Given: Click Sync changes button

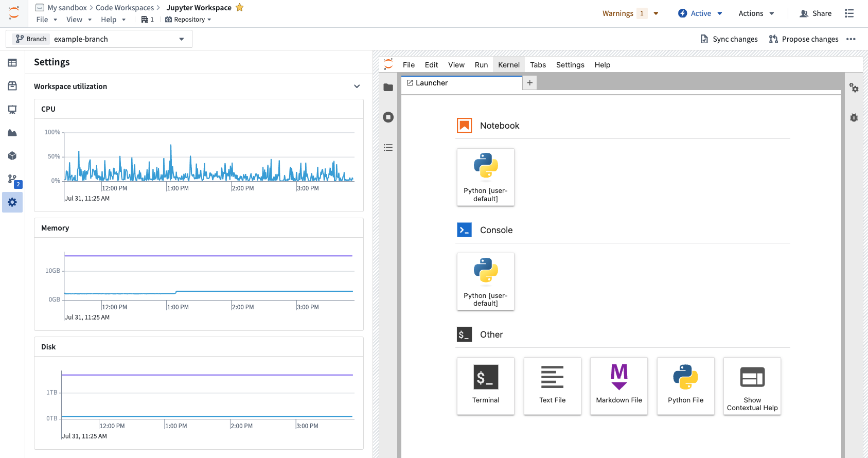Looking at the screenshot, I should click(729, 39).
